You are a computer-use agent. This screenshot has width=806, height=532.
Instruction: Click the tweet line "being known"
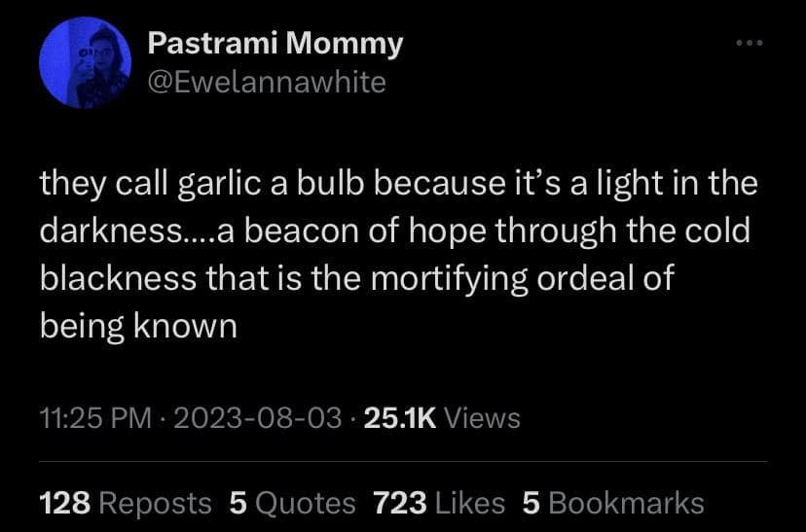pos(138,326)
